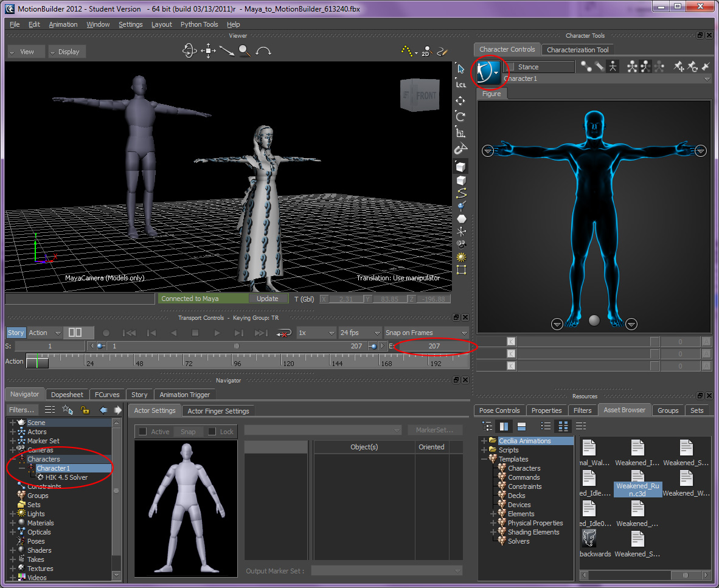The image size is (719, 588).
Task: Click the Update button above the timeline
Action: (268, 299)
